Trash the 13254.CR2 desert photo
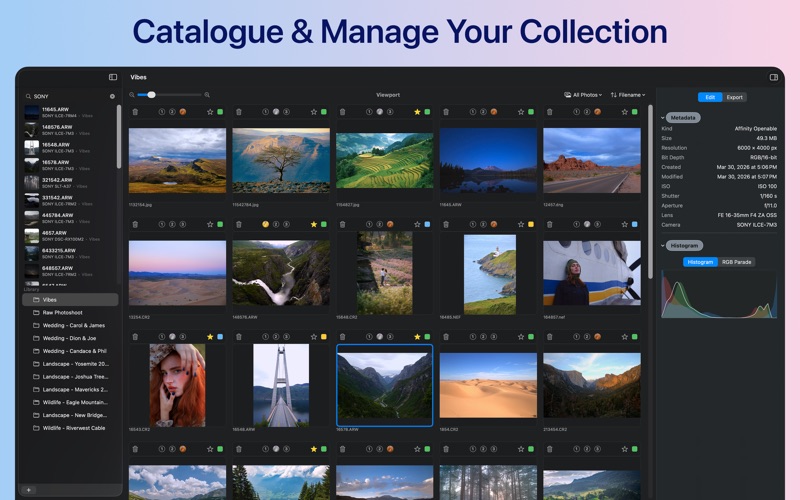This screenshot has height=500, width=800. pos(135,224)
